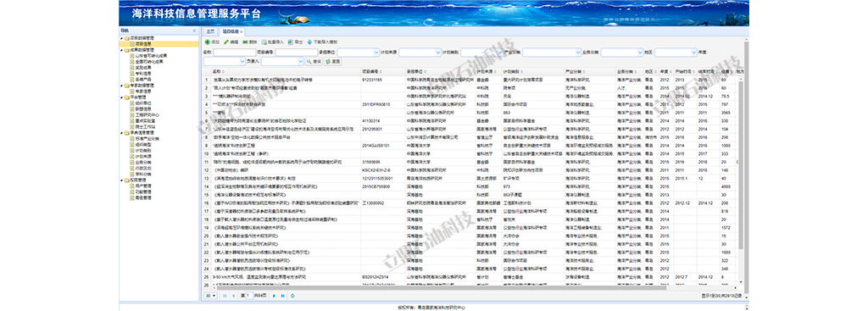Open 批量导入 batch import
868x311 pixels.
(272, 42)
